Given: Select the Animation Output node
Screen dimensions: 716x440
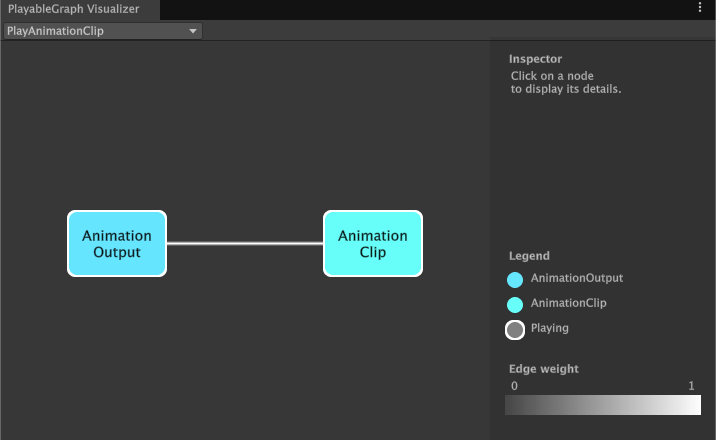Looking at the screenshot, I should click(117, 244).
